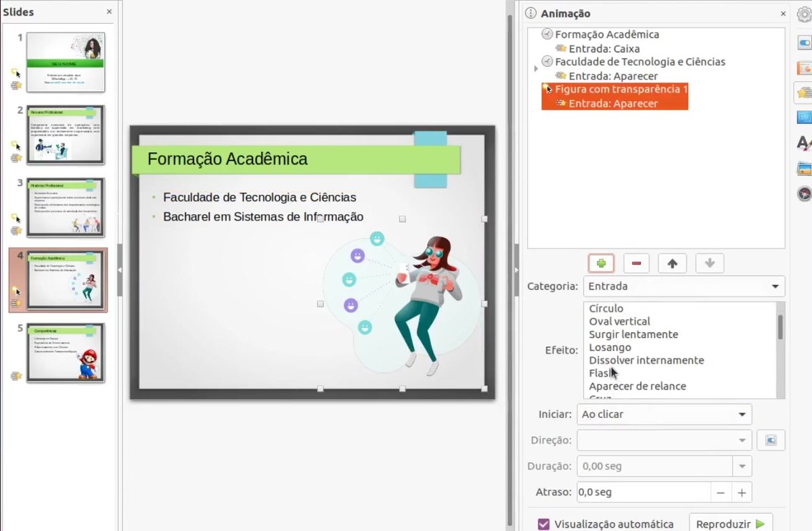Open the Navigator compass sidebar deck
812x531 pixels.
tap(804, 193)
